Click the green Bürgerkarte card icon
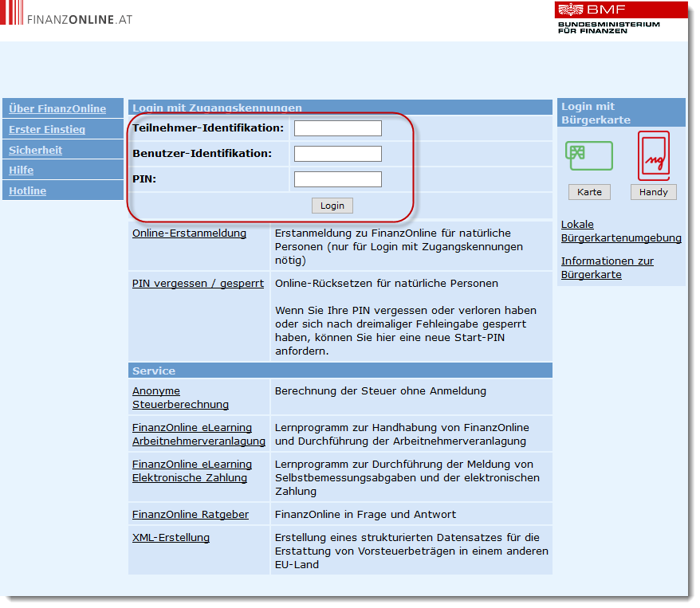This screenshot has height=608, width=700. tap(589, 155)
